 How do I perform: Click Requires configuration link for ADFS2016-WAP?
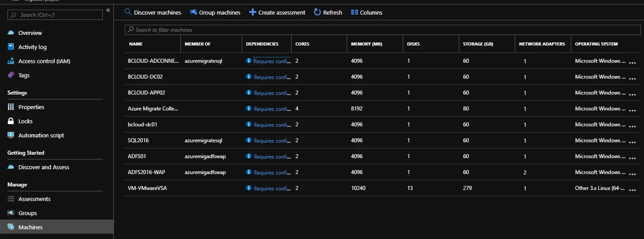tap(272, 173)
